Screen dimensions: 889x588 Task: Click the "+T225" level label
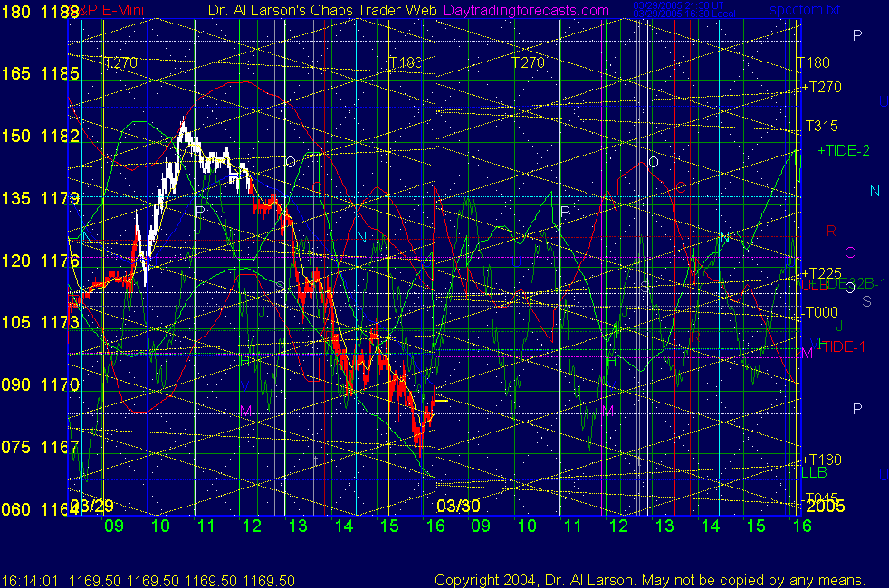click(x=821, y=273)
